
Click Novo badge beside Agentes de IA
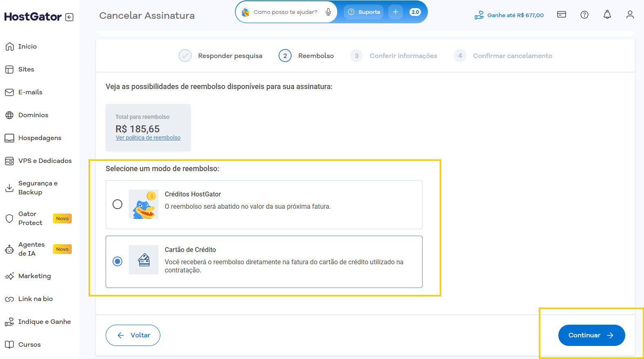pos(62,249)
